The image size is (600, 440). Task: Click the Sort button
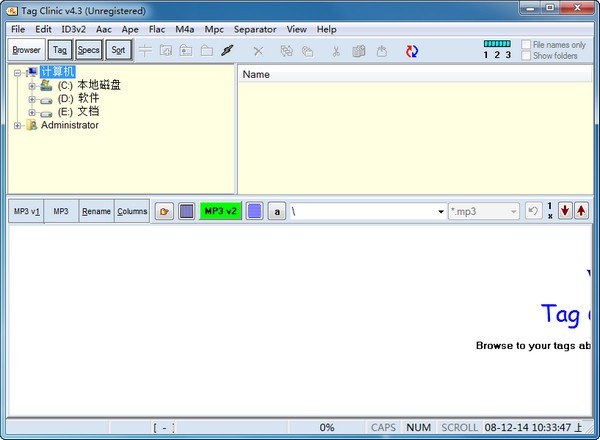(119, 50)
